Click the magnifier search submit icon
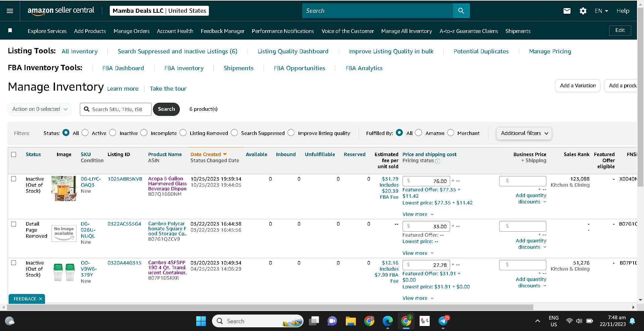The width and height of the screenshot is (644, 331). click(x=461, y=11)
